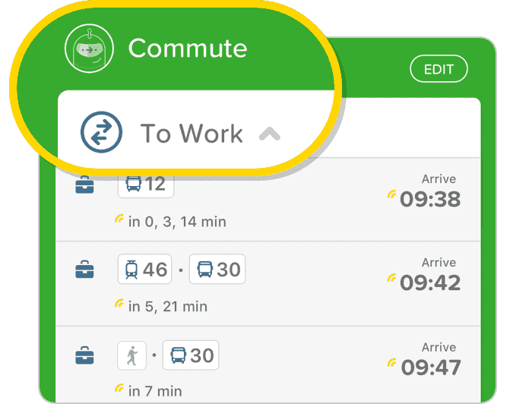Click the 'in 7 min' departure text
This screenshot has width=532, height=404.
pos(155,391)
